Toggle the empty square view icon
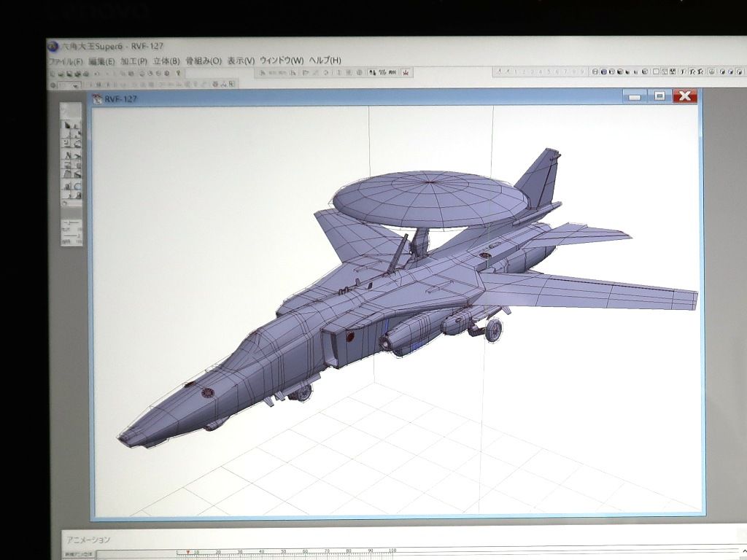747x560 pixels. click(656, 72)
